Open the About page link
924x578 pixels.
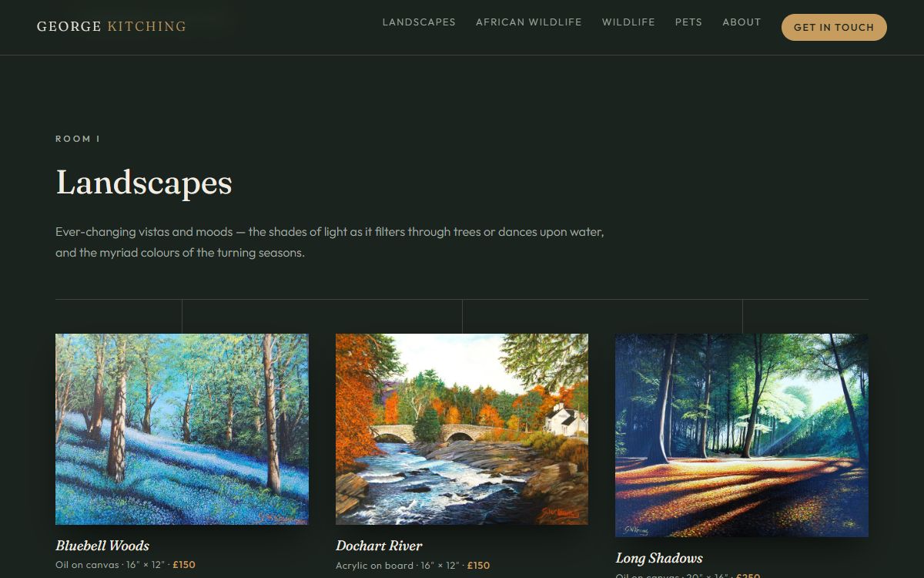click(742, 22)
